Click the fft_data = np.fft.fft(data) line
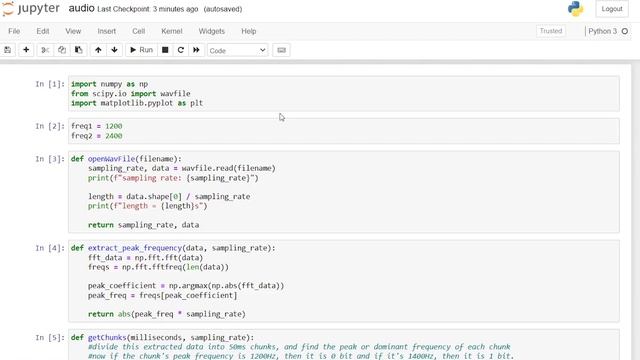The height and width of the screenshot is (360, 640). click(145, 258)
